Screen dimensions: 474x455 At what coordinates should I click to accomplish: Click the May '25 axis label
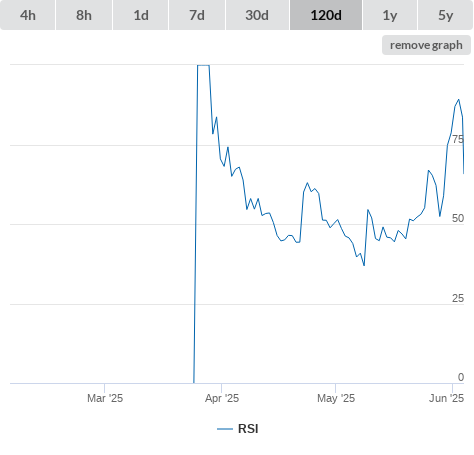coord(336,398)
